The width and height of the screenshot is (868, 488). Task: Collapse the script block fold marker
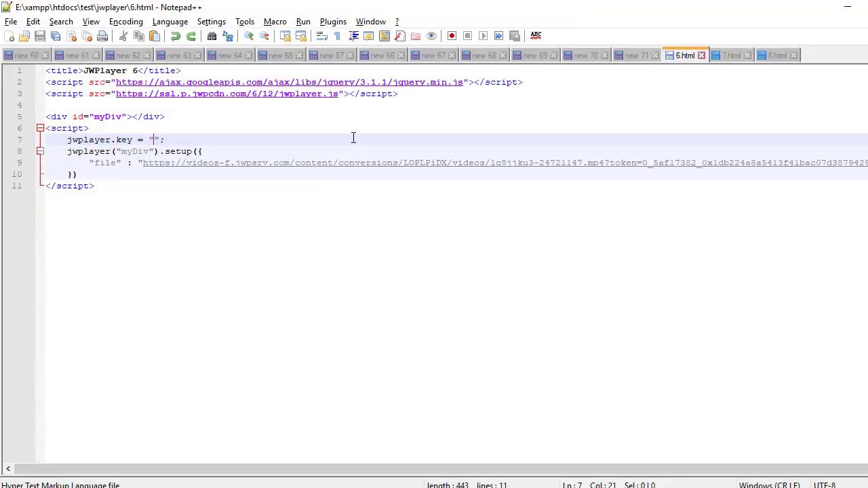pyautogui.click(x=40, y=128)
